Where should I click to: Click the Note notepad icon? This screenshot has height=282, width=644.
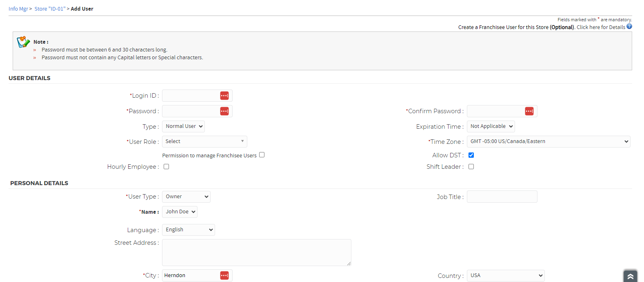pyautogui.click(x=23, y=42)
